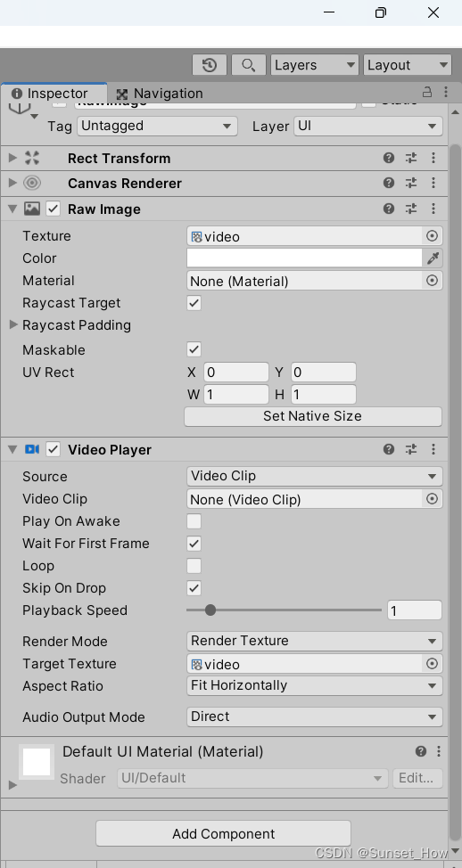Open the Material object picker
The height and width of the screenshot is (868, 462).
[432, 281]
